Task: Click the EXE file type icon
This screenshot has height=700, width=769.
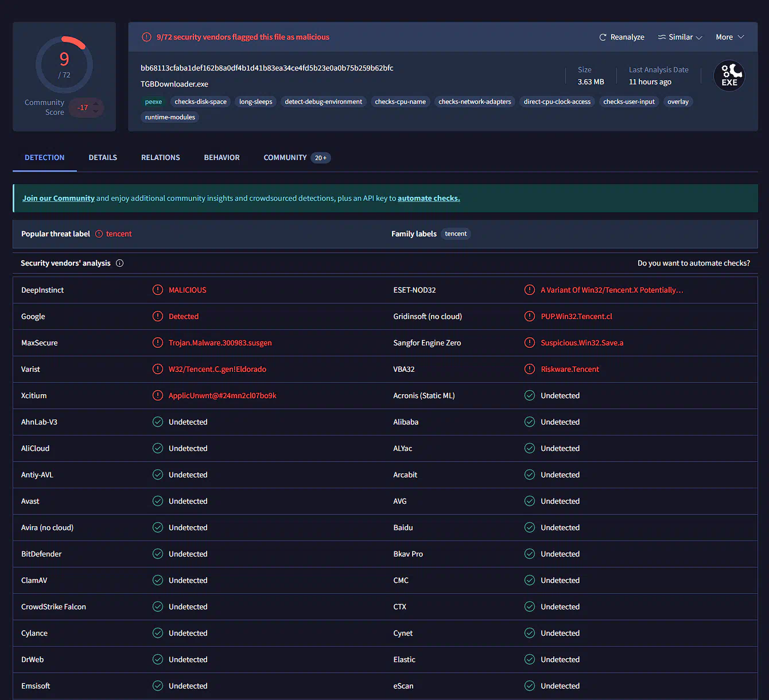Action: pyautogui.click(x=729, y=76)
